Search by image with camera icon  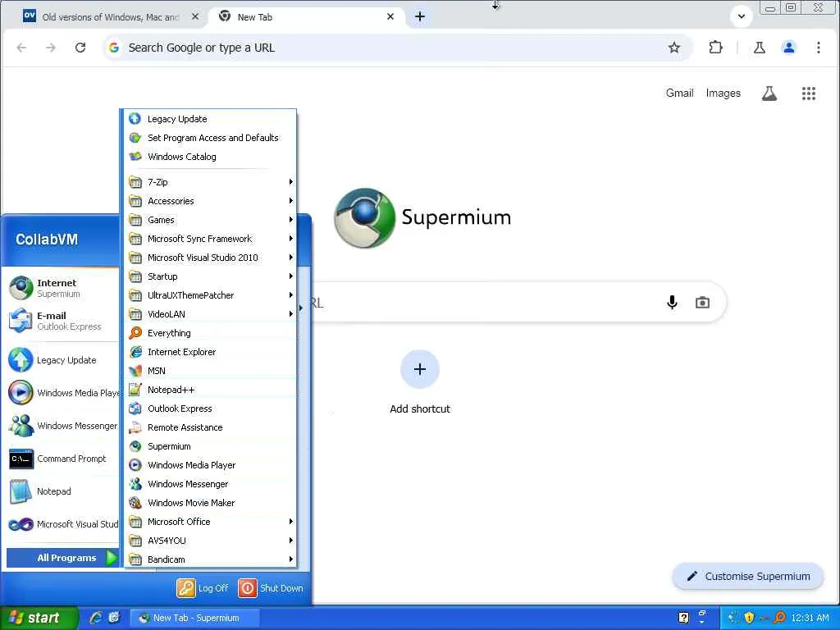pos(702,303)
